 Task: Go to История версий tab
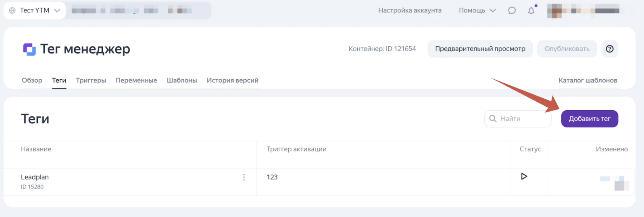232,80
